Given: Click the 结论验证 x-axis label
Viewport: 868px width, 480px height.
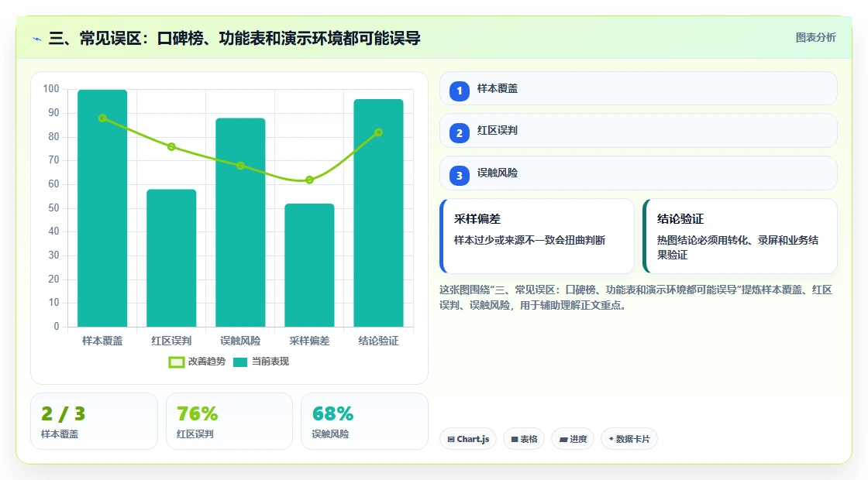Looking at the screenshot, I should [x=379, y=341].
